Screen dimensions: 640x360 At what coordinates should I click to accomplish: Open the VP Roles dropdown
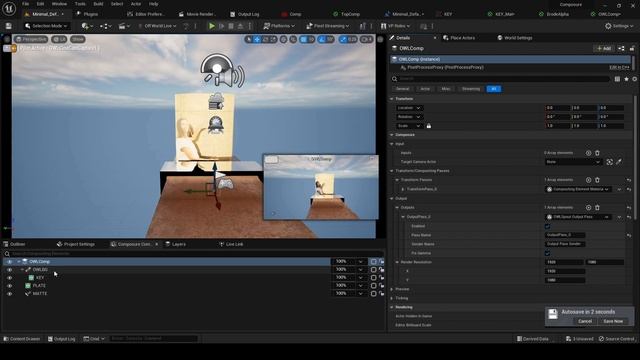(395, 26)
